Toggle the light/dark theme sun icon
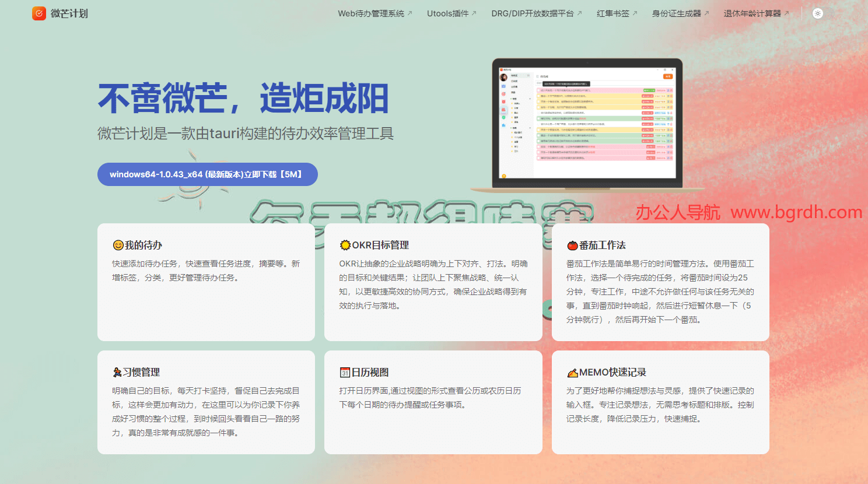 click(x=818, y=13)
